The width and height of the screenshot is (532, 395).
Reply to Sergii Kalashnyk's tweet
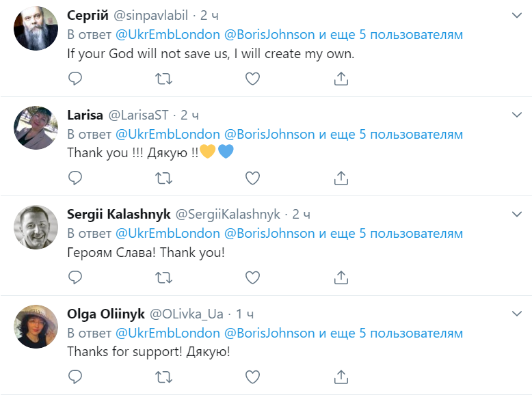tap(75, 277)
